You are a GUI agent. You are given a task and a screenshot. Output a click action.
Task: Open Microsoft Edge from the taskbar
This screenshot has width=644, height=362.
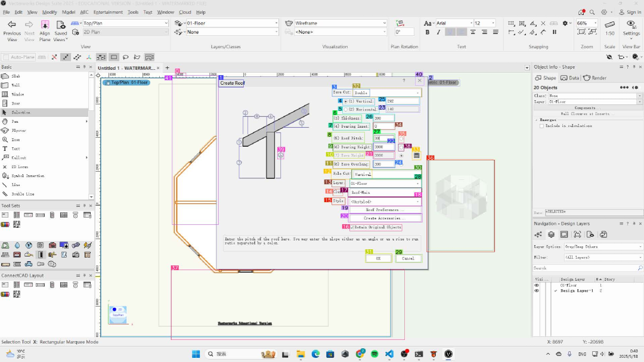coord(316,354)
